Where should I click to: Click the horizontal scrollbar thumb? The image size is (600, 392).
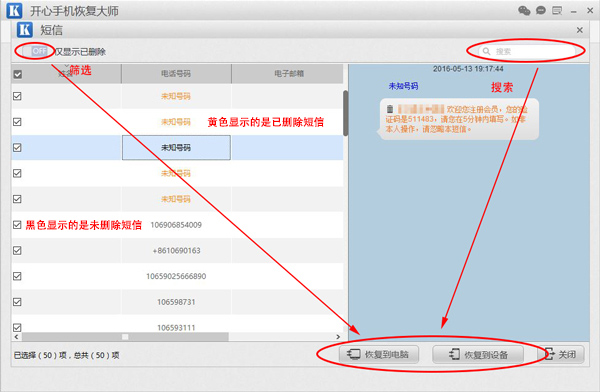pos(125,337)
